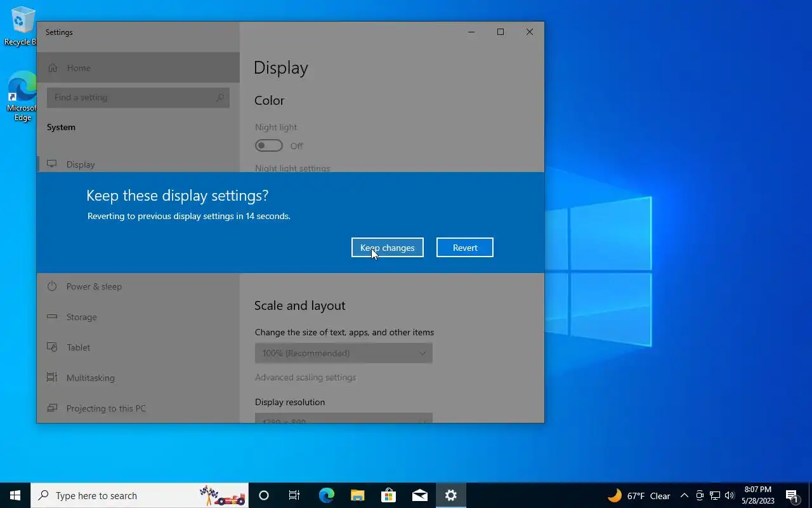Click the Revert button
This screenshot has width=812, height=508.
pos(464,248)
